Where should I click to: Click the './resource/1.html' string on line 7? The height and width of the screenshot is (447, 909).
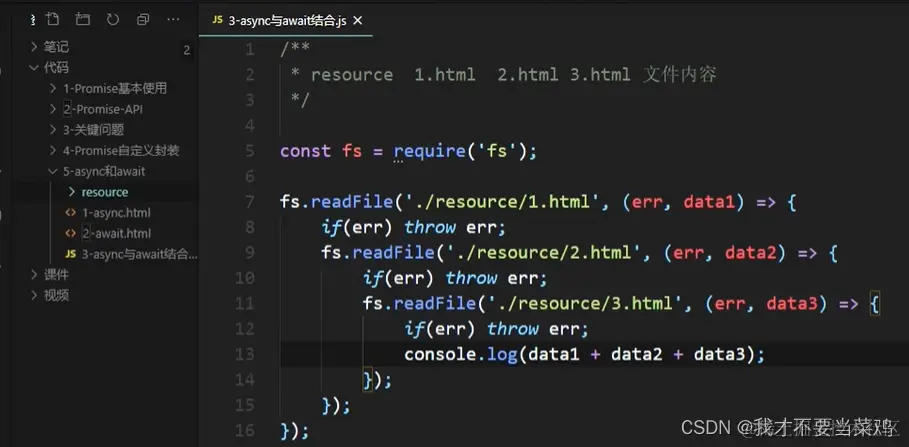point(501,202)
